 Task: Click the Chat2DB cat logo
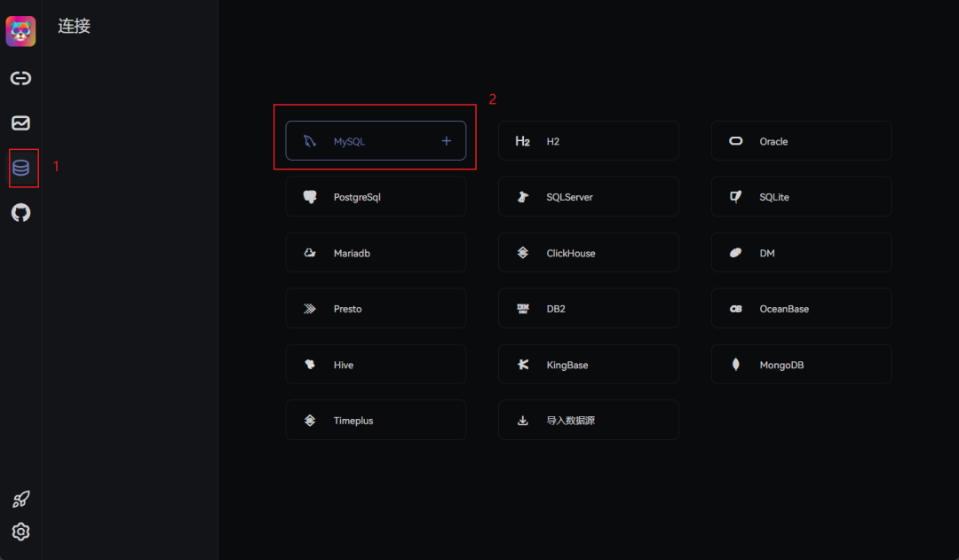click(20, 31)
